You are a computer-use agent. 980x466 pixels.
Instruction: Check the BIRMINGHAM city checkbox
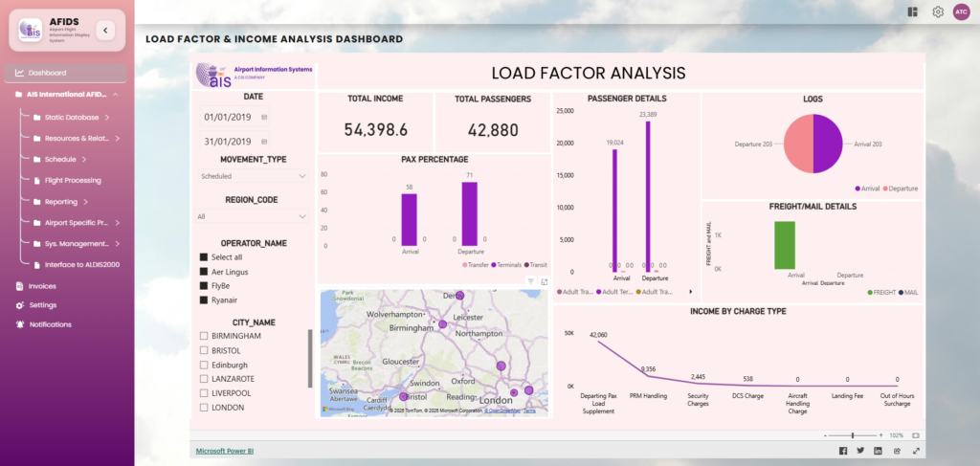204,337
